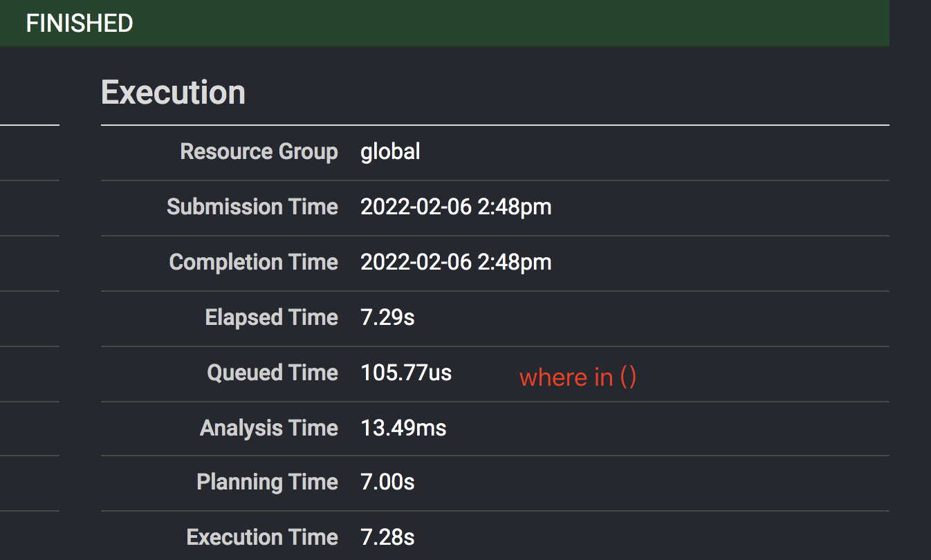931x560 pixels.
Task: Click the Completion Time label
Action: click(x=253, y=262)
